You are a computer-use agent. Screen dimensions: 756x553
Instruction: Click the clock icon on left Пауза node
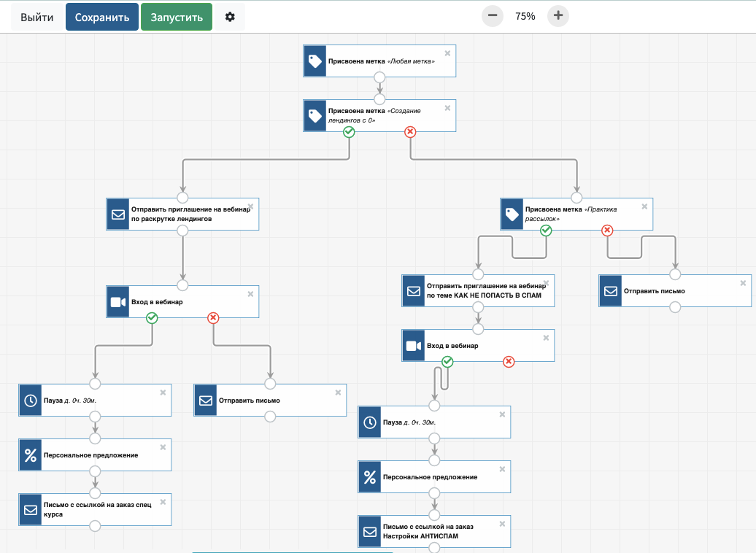(30, 401)
